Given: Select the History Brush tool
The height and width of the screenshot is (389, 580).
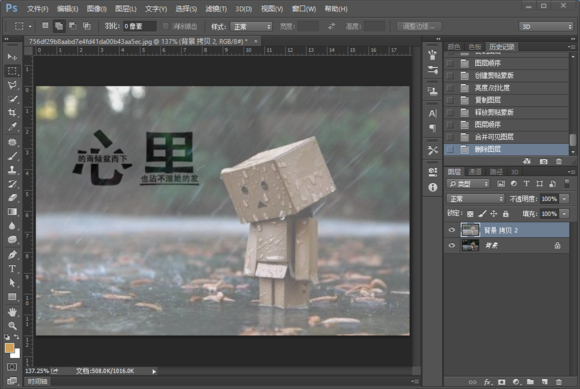Looking at the screenshot, I should click(x=12, y=184).
